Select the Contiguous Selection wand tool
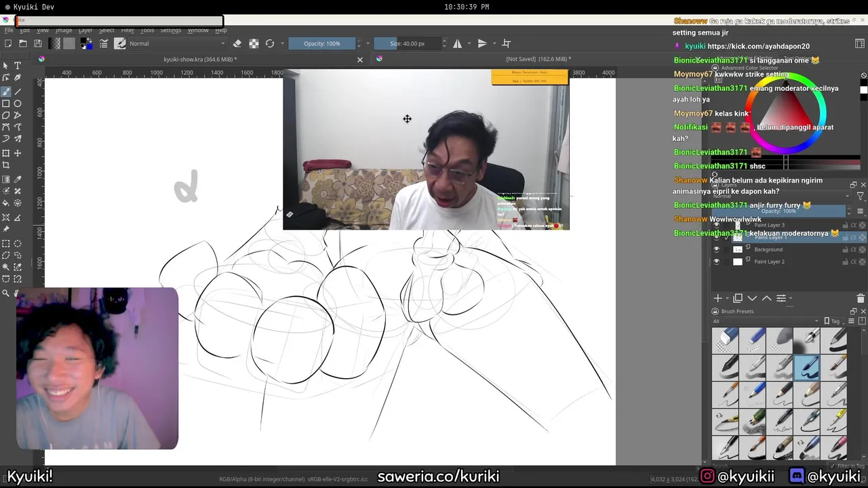 (x=6, y=268)
